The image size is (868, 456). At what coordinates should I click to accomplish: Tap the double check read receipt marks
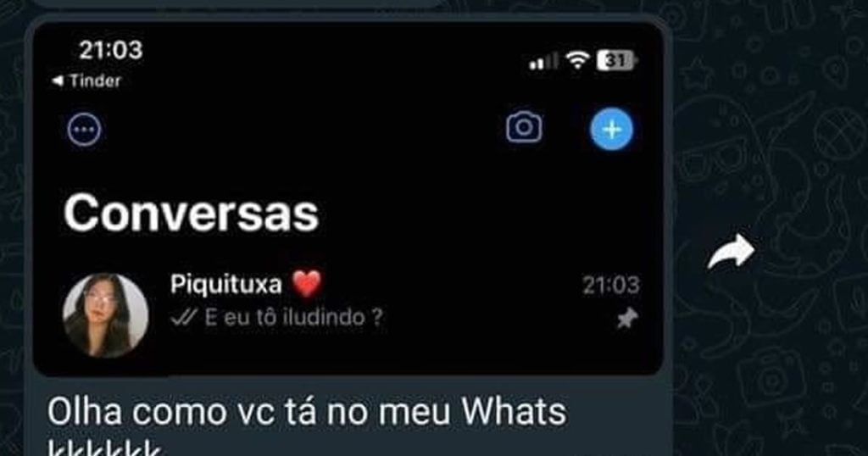[x=184, y=318]
